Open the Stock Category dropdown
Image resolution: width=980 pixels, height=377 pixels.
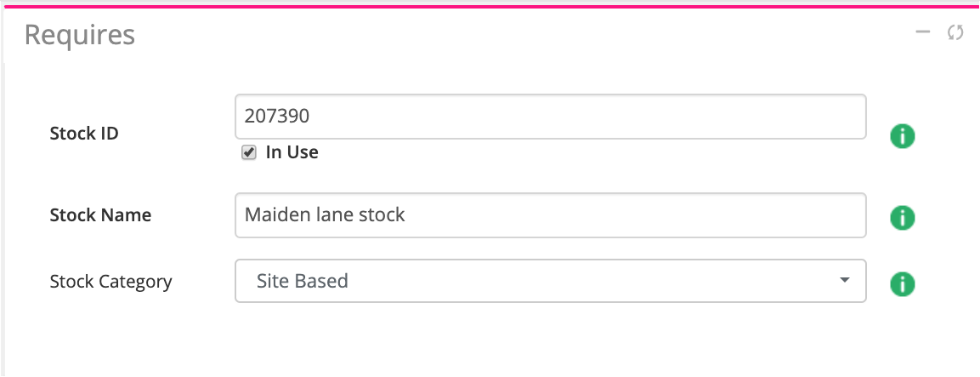550,281
